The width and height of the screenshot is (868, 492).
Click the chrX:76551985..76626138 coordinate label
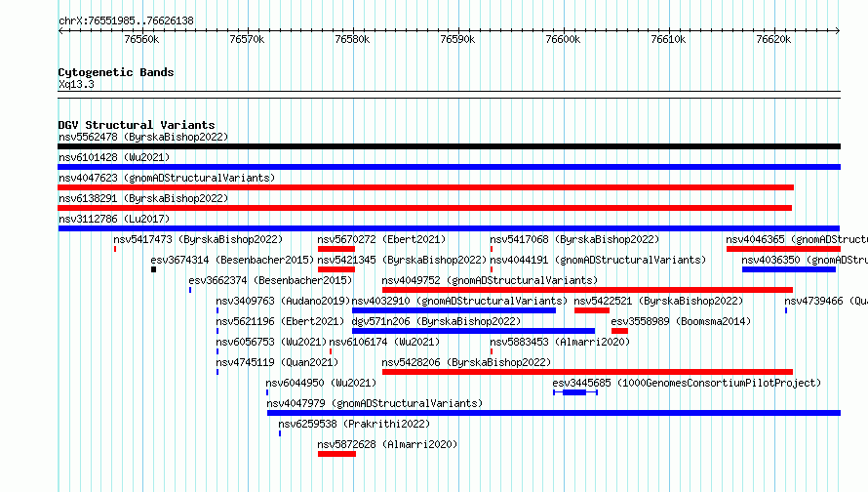(126, 21)
